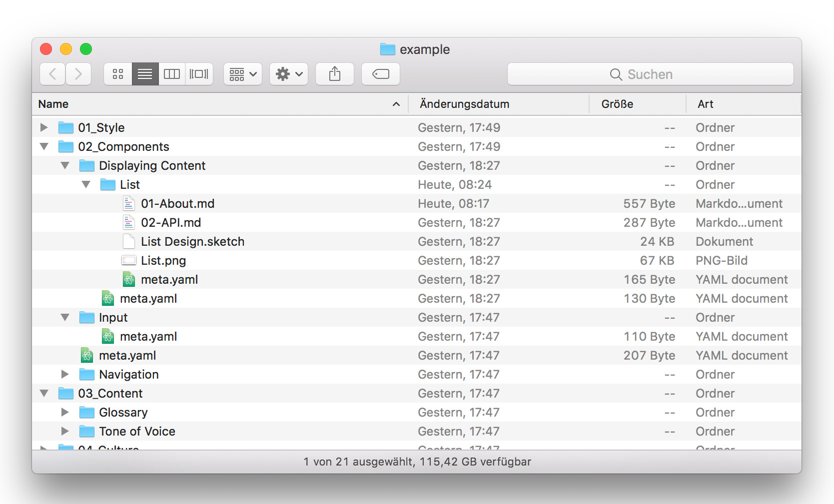This screenshot has height=504, width=834.
Task: Collapse the 02_Components folder
Action: click(x=44, y=147)
